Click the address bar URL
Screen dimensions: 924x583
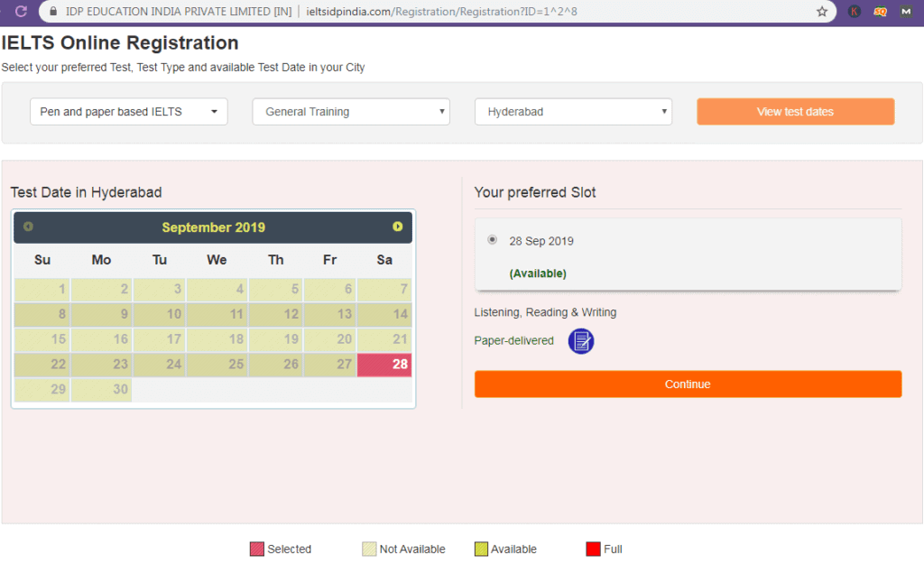pos(441,11)
